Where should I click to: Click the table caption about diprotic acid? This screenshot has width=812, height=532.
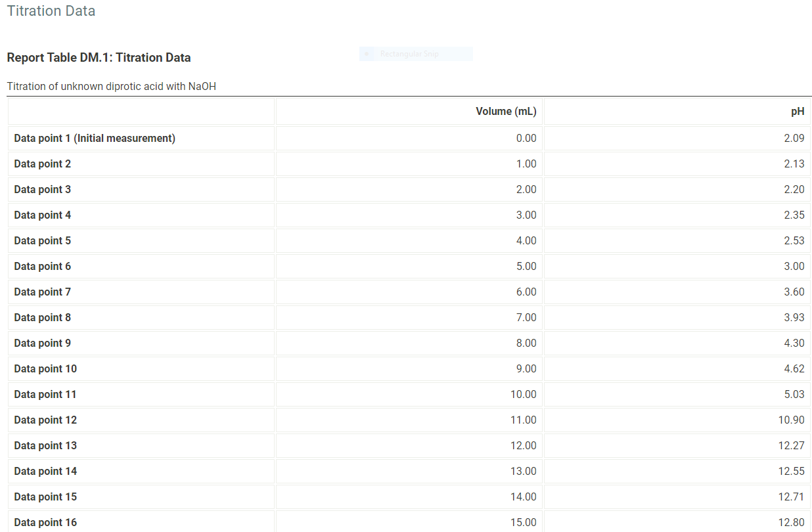[x=112, y=86]
